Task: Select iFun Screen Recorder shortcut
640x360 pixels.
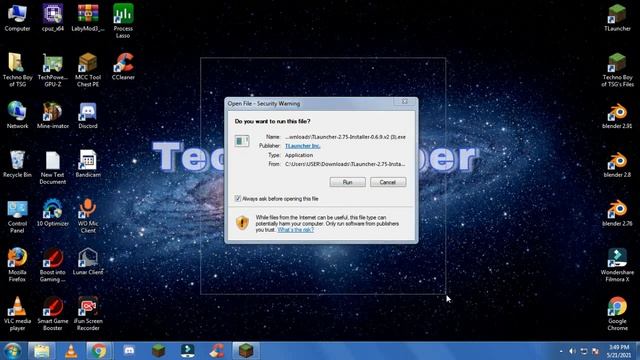Action: coord(88,313)
